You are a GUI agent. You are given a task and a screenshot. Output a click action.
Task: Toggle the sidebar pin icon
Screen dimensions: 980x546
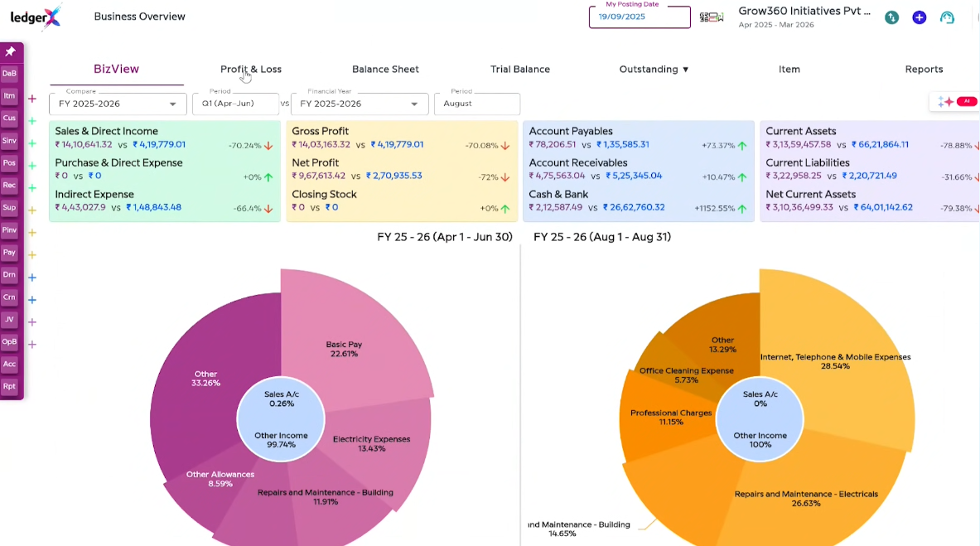(x=11, y=51)
